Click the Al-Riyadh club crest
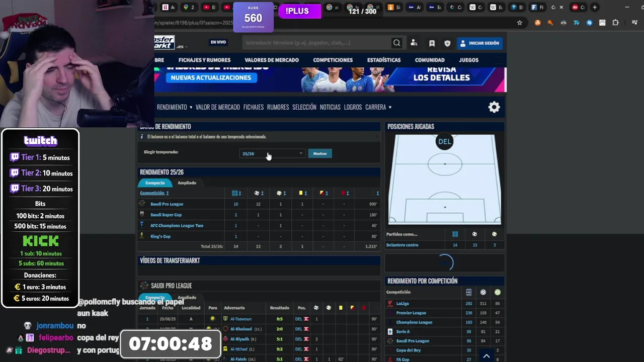Screen dimensions: 644x362 pyautogui.click(x=225, y=339)
